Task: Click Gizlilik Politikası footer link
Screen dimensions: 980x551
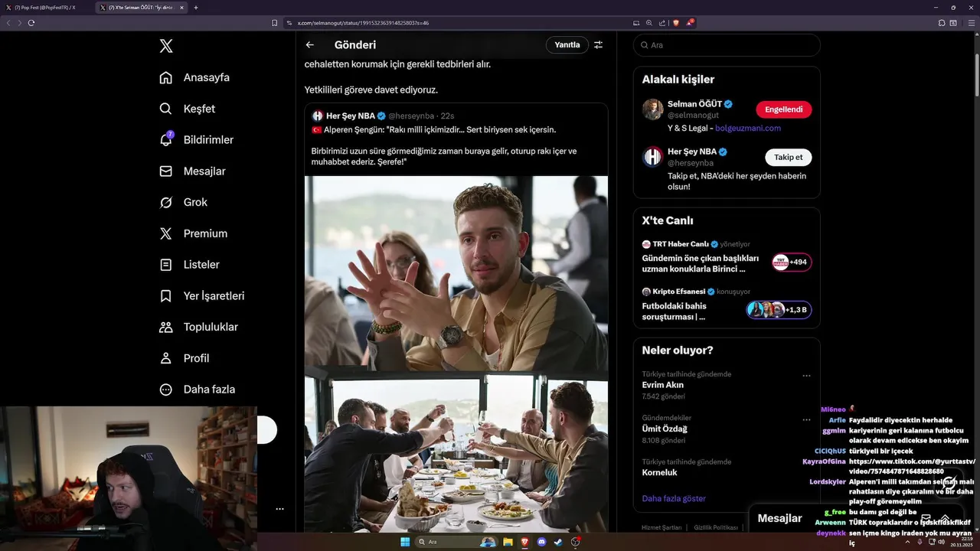Action: [715, 527]
